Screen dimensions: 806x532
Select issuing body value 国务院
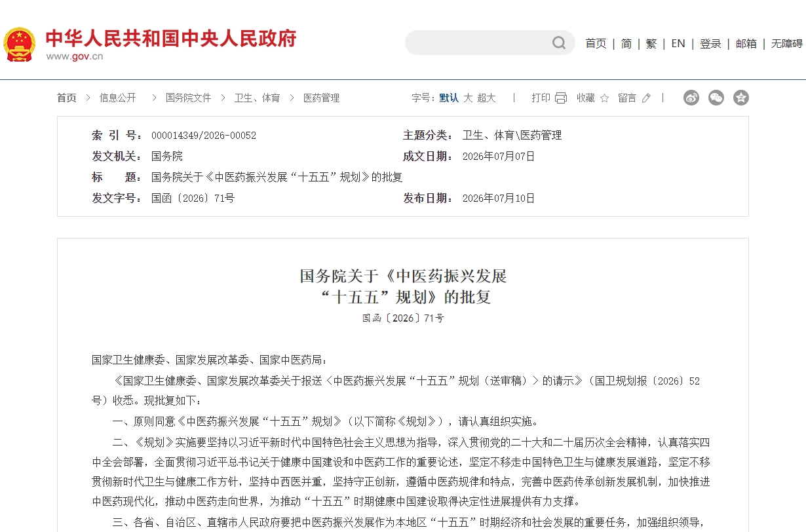(167, 157)
